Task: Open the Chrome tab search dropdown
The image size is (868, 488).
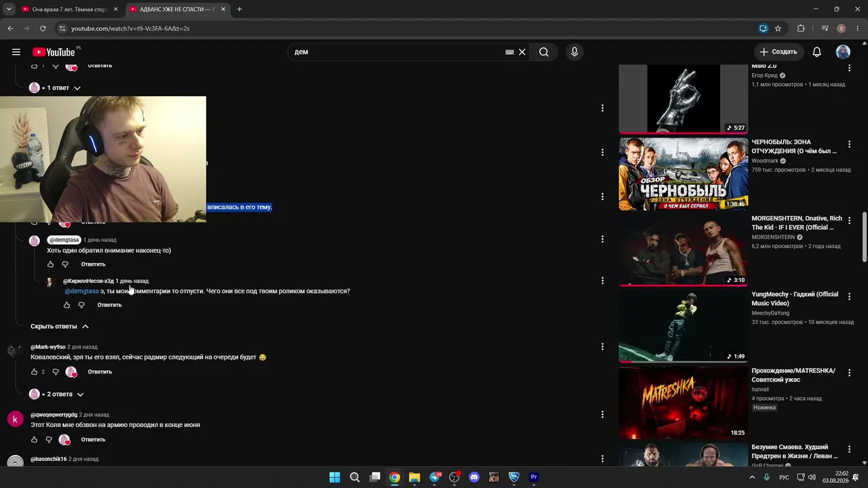Action: [9, 9]
